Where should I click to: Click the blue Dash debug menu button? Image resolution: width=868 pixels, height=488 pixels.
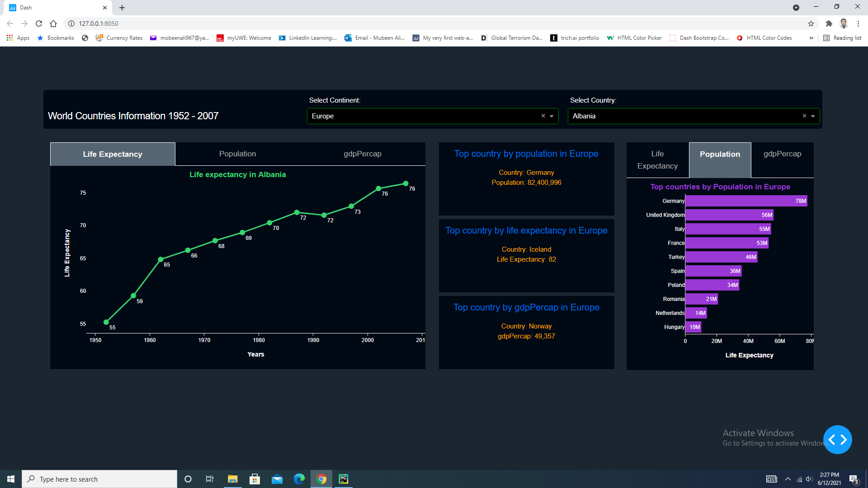click(x=837, y=440)
